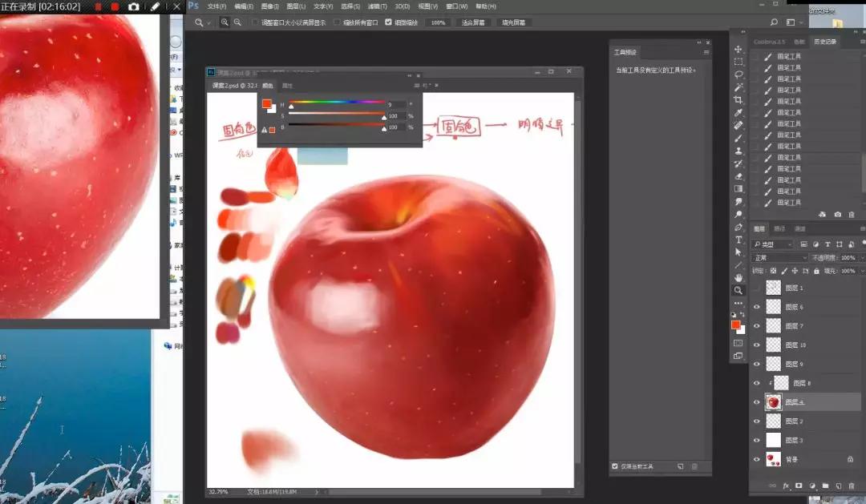Select the Lasso tool
This screenshot has height=504, width=866.
point(739,75)
